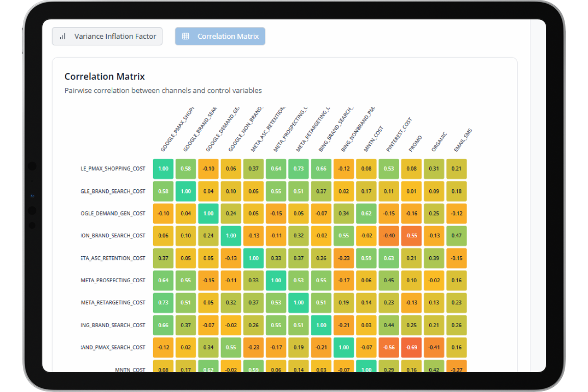Click 0.01 in the GLE_BRAND_SEARCH_COST row
The image size is (588, 392).
[x=411, y=191]
